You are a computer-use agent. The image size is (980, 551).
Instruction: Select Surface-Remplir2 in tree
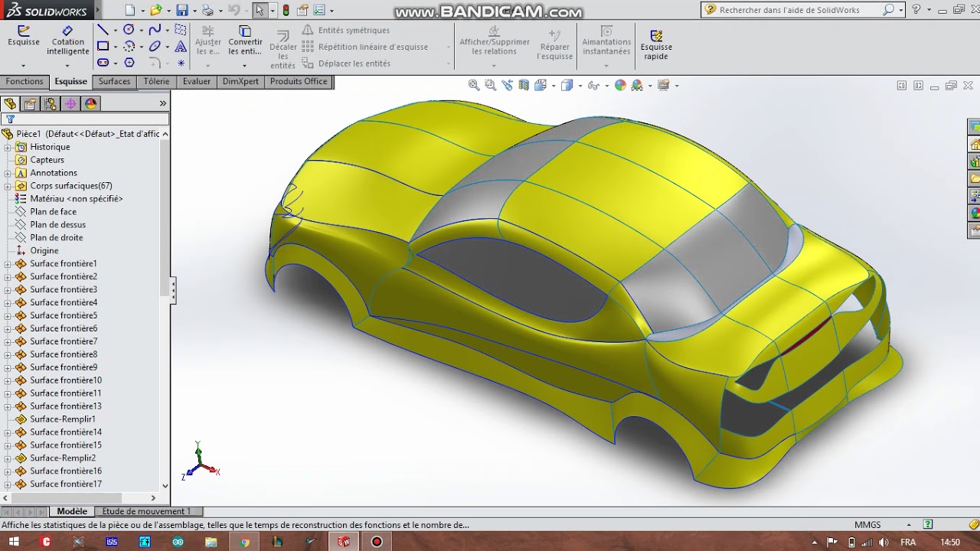click(63, 458)
